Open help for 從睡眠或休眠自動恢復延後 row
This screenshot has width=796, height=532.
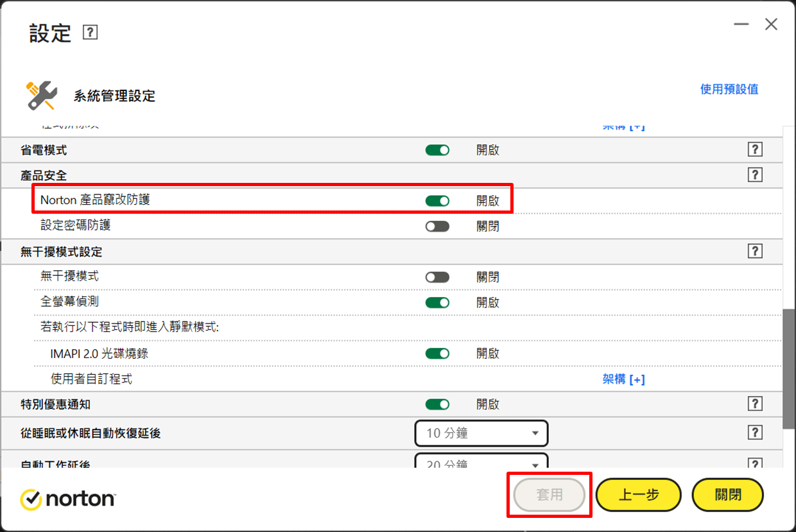pos(755,433)
